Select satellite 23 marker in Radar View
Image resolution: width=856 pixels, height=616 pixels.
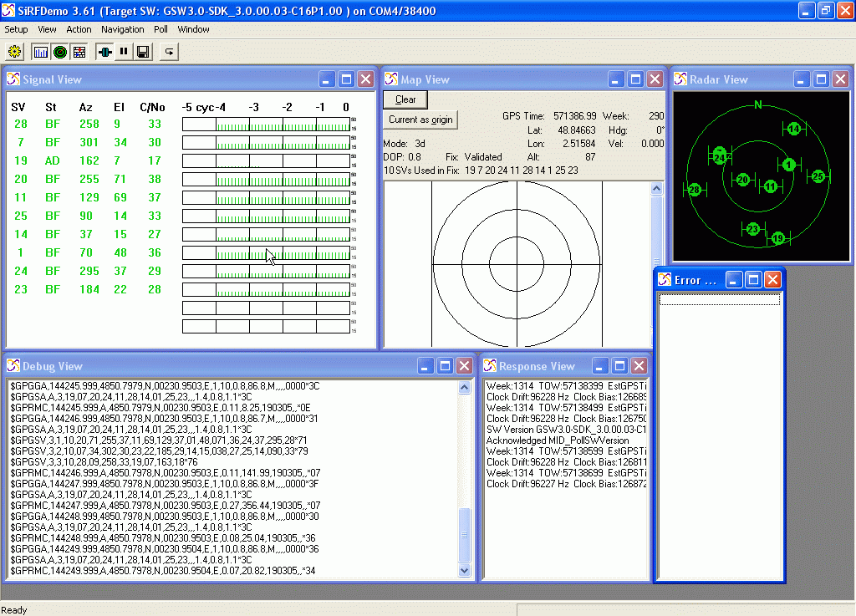(x=753, y=229)
